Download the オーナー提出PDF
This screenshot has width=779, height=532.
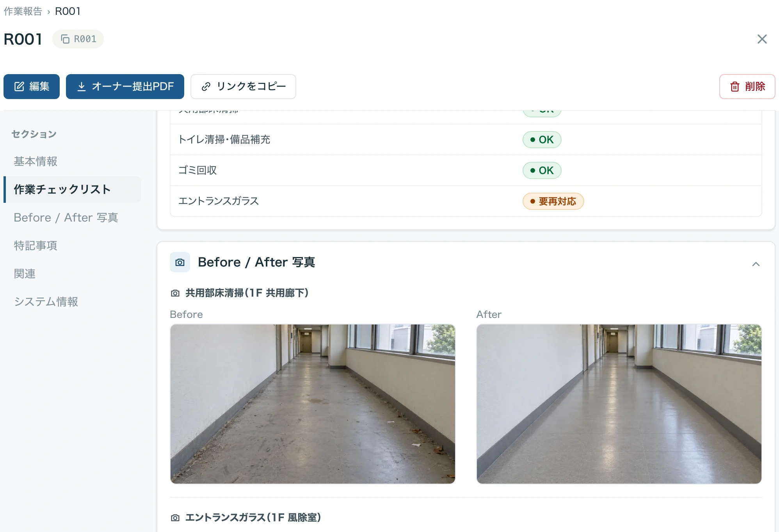tap(125, 87)
